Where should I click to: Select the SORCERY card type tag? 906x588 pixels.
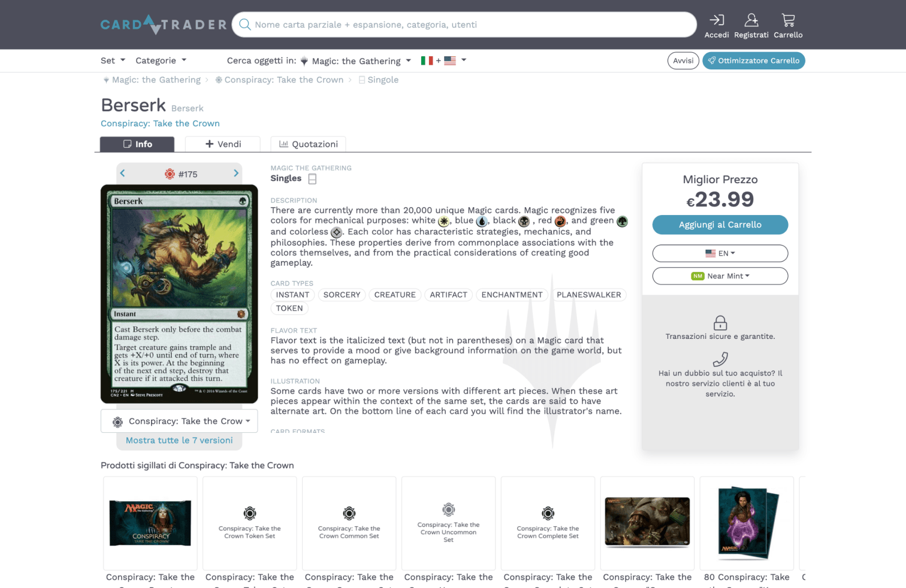(x=342, y=295)
